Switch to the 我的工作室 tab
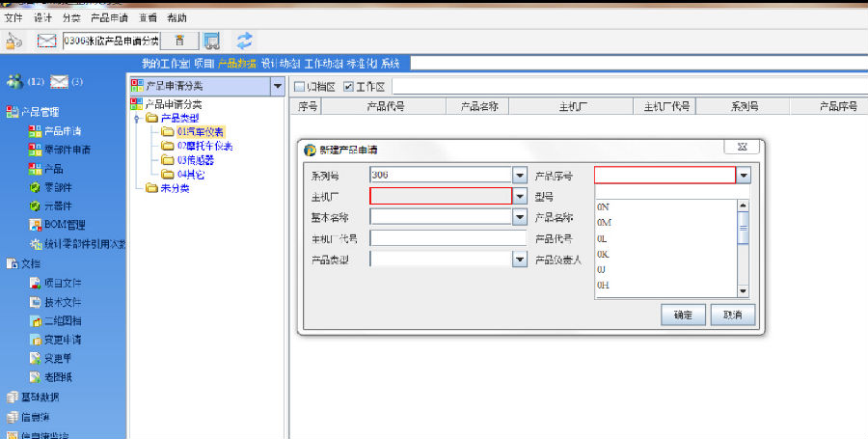The height and width of the screenshot is (439, 868). coord(166,63)
